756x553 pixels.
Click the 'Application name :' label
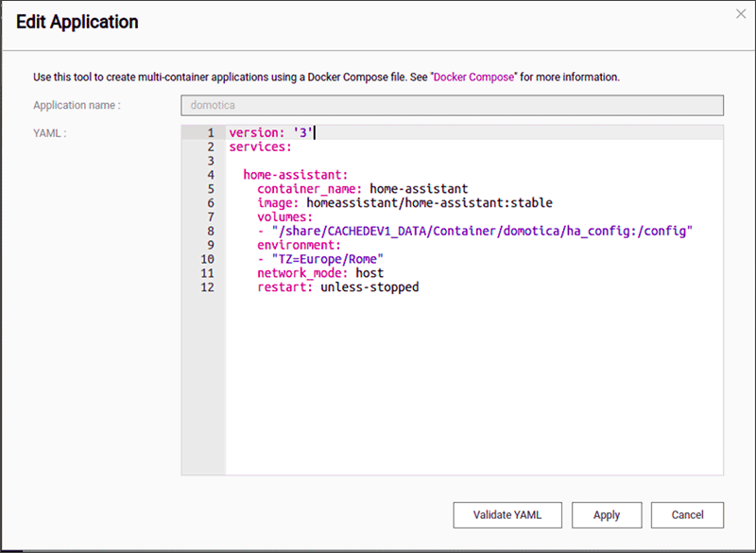[x=77, y=105]
